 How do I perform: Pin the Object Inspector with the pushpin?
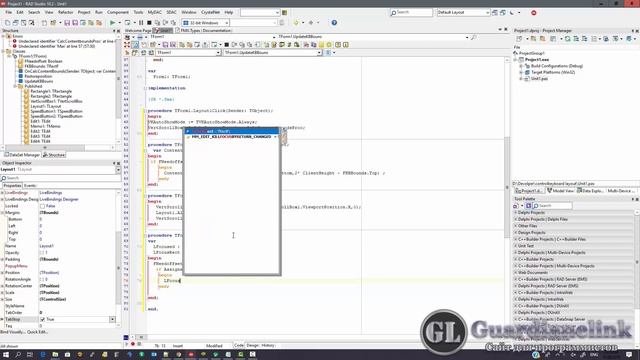click(x=114, y=163)
